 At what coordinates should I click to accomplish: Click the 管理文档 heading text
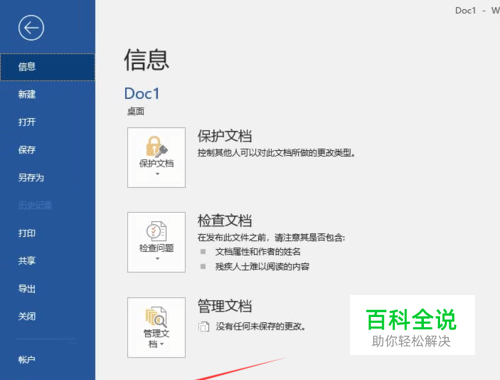[225, 306]
